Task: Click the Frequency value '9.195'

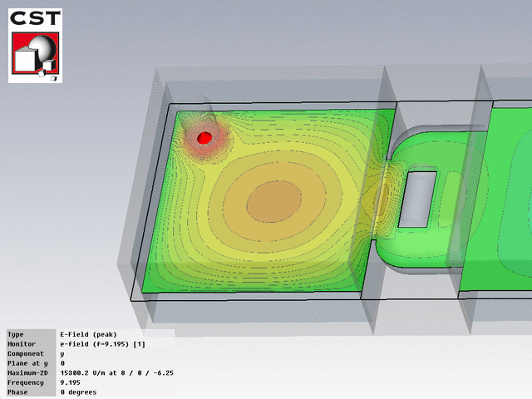Action: point(70,382)
